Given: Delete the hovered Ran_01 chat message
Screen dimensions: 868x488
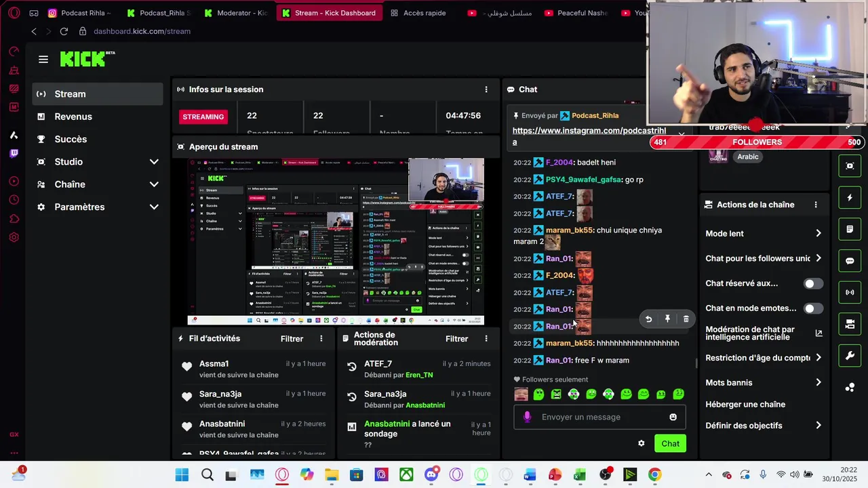Looking at the screenshot, I should click(x=686, y=319).
